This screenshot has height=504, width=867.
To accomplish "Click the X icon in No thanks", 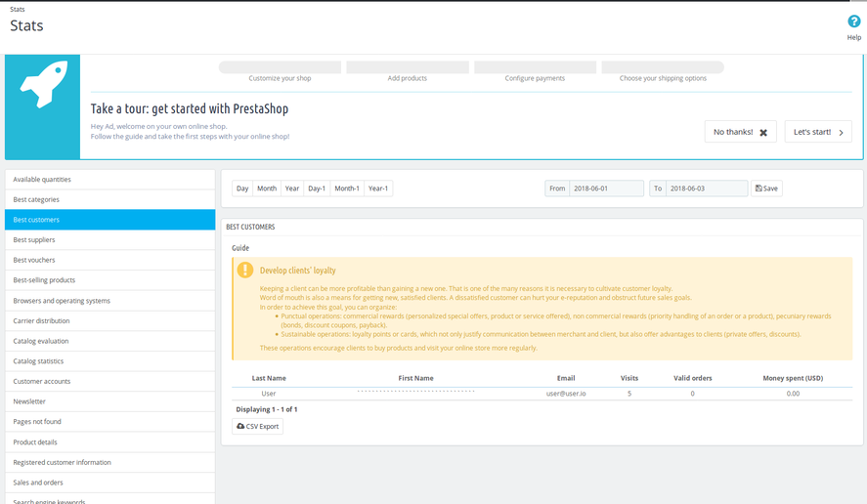I will [x=763, y=133].
